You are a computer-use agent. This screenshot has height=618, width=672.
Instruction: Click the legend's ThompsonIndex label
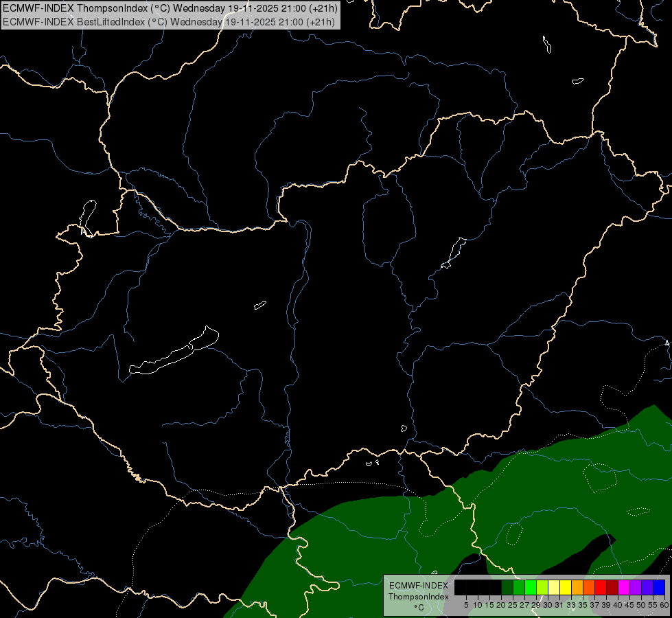(419, 597)
